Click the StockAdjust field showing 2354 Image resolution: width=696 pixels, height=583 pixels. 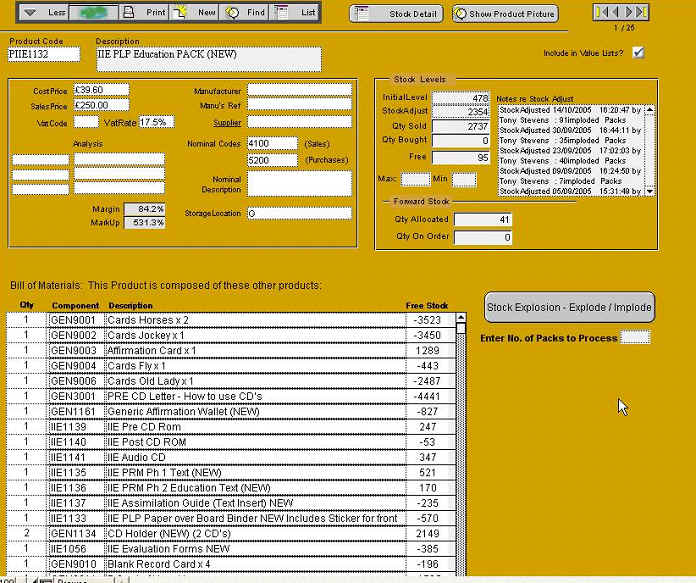[x=461, y=112]
